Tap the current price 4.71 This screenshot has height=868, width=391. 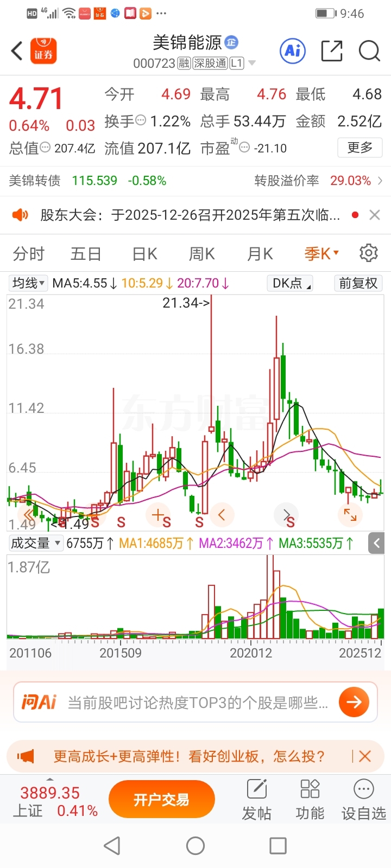tap(36, 99)
